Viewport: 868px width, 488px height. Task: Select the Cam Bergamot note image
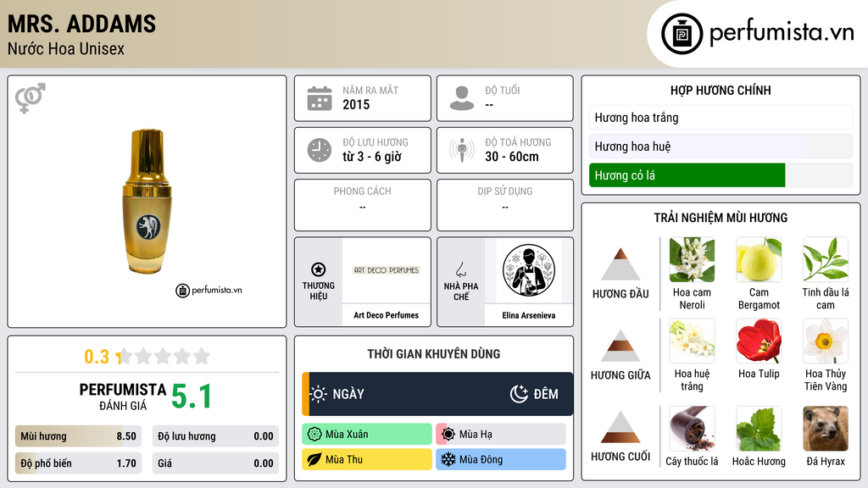759,260
